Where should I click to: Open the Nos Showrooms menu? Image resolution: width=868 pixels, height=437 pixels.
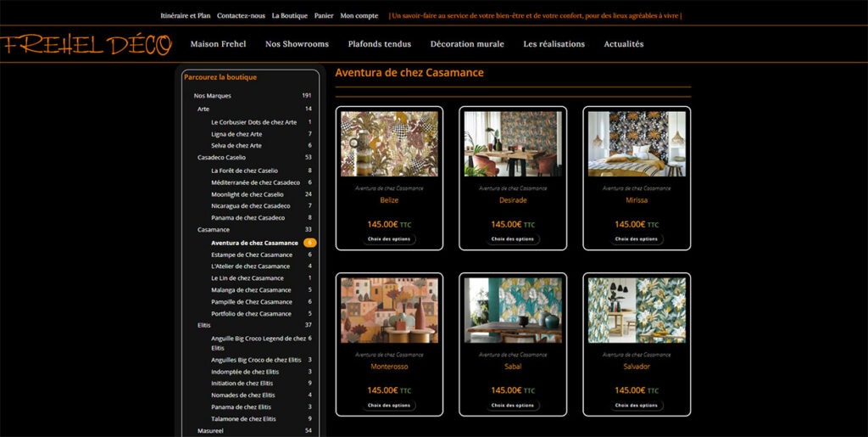click(x=297, y=44)
